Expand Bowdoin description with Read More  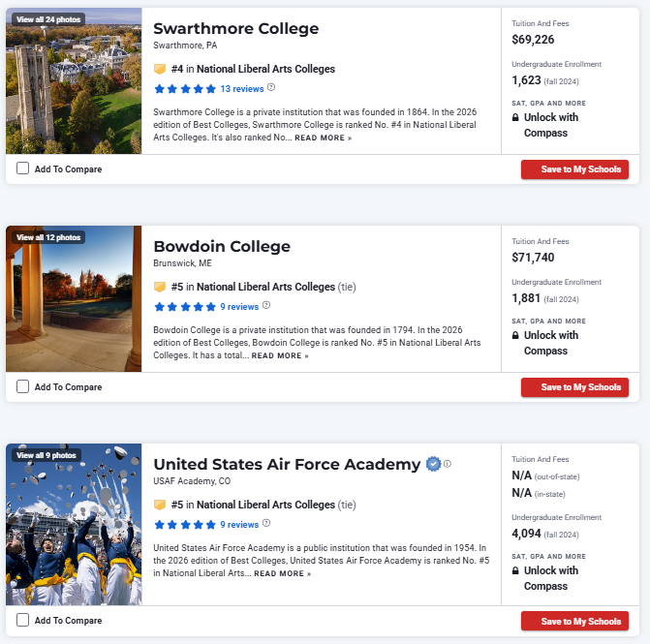(x=280, y=356)
